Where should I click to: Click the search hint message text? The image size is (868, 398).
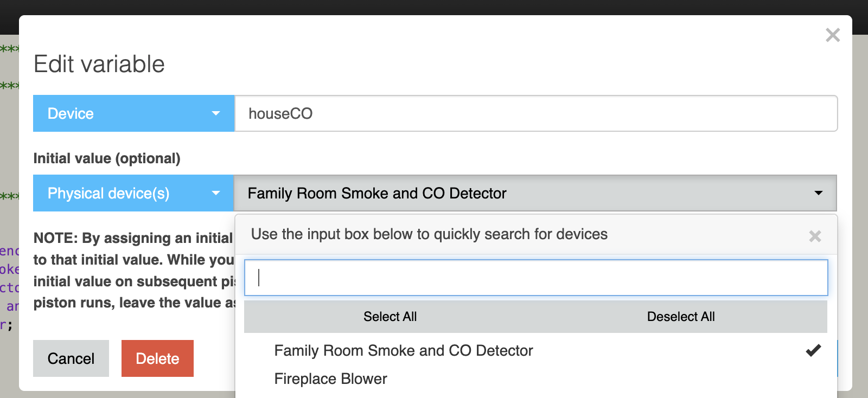pyautogui.click(x=429, y=234)
